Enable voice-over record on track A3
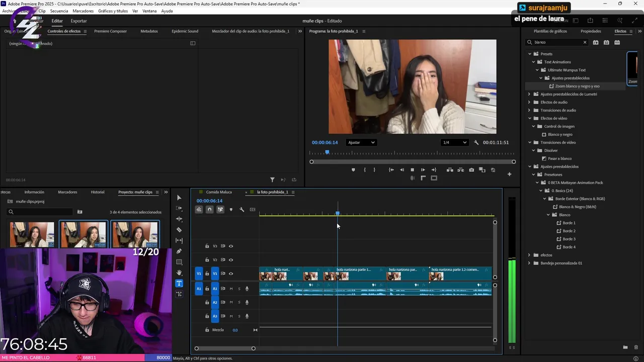Screen dimensions: 644x362 point(247,316)
